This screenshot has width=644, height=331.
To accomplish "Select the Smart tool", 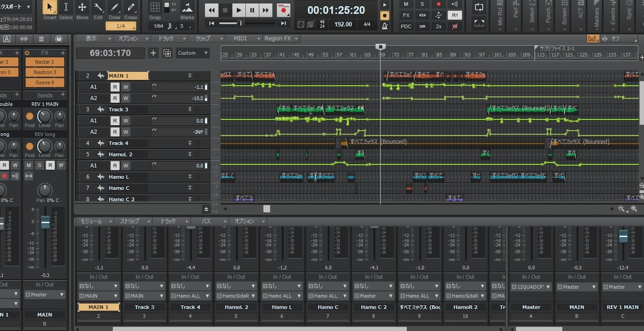I will tap(50, 7).
